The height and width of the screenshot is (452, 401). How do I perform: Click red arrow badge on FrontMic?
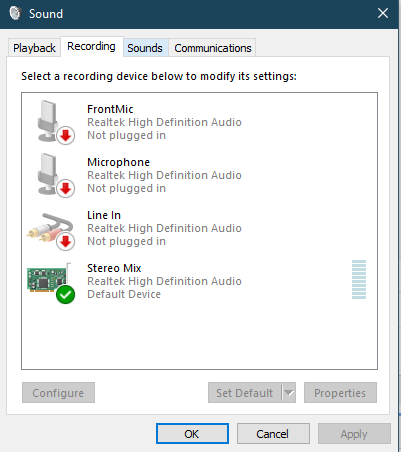pos(66,136)
